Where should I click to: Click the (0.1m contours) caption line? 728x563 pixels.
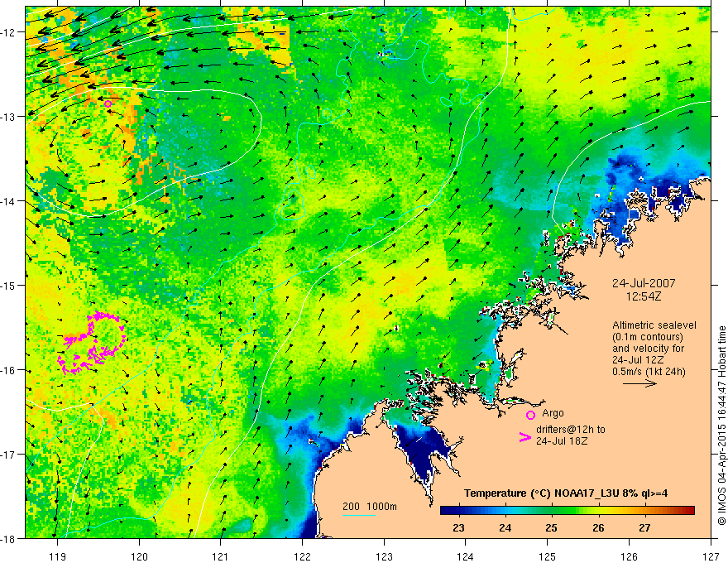coord(648,337)
